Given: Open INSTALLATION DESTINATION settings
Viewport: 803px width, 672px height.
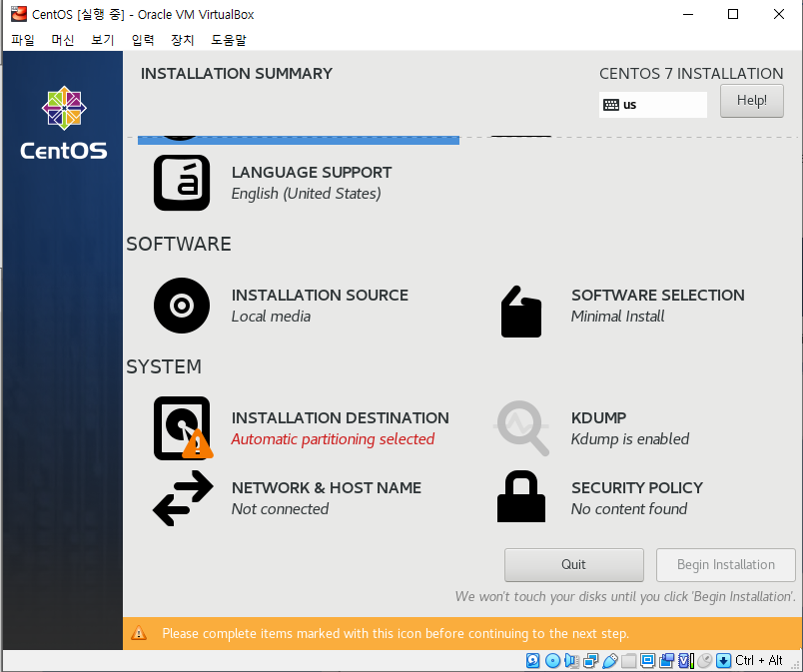Looking at the screenshot, I should click(340, 418).
